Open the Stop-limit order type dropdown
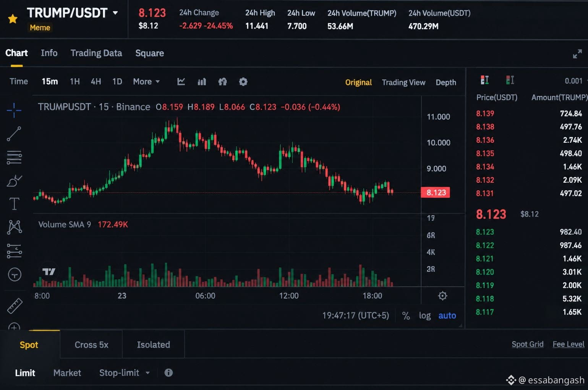The height and width of the screenshot is (390, 588). pos(125,373)
